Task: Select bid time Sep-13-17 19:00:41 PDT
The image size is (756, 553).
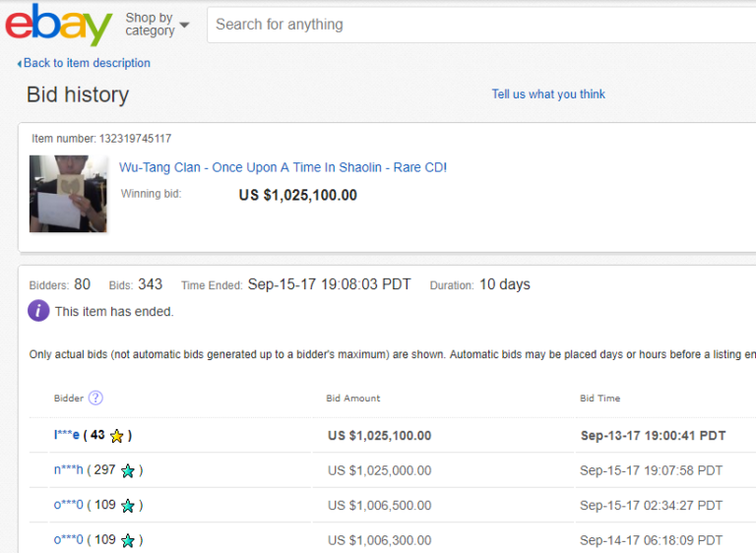Action: pyautogui.click(x=653, y=436)
